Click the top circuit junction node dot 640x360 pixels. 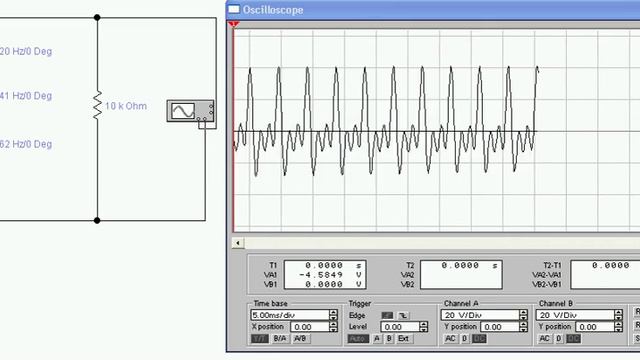click(x=97, y=18)
